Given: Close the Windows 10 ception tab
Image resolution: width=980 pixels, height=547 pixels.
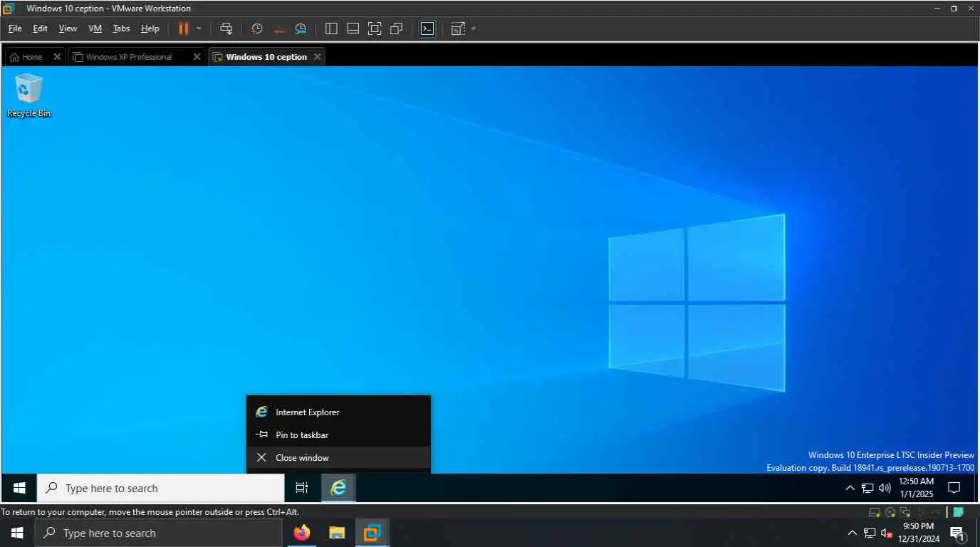Looking at the screenshot, I should pos(318,57).
